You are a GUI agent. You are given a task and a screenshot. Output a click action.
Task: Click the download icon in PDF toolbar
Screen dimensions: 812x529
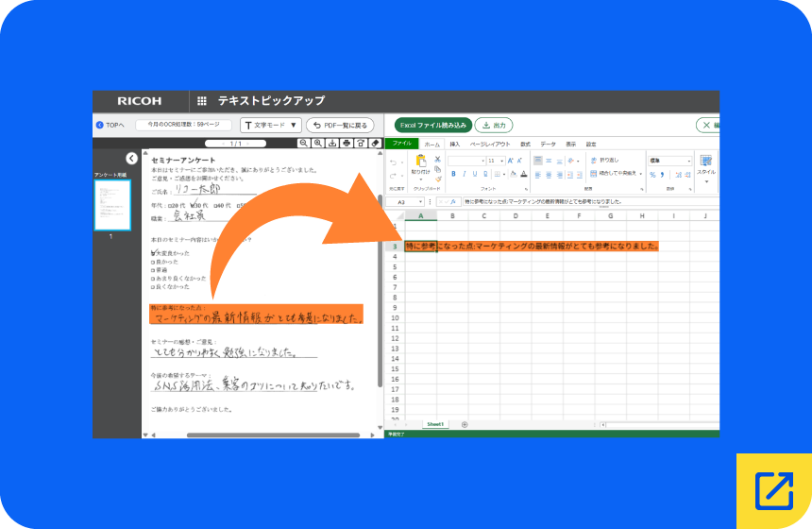pyautogui.click(x=332, y=143)
